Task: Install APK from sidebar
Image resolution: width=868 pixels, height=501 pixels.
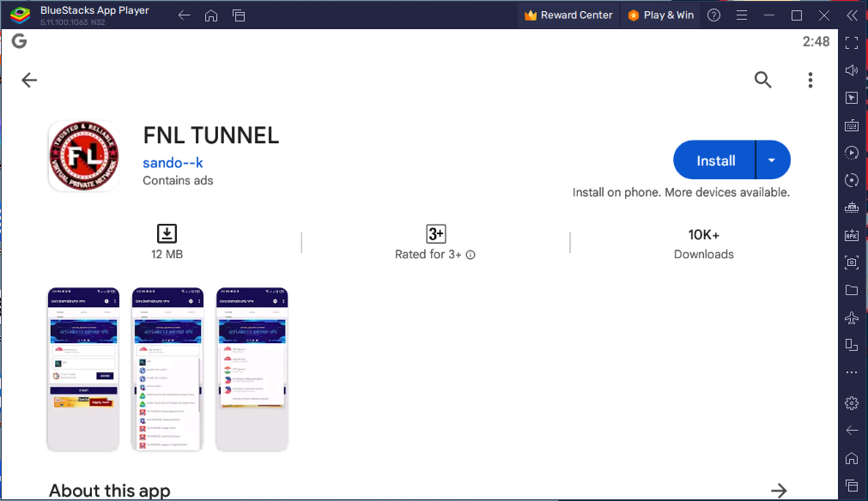Action: tap(852, 235)
